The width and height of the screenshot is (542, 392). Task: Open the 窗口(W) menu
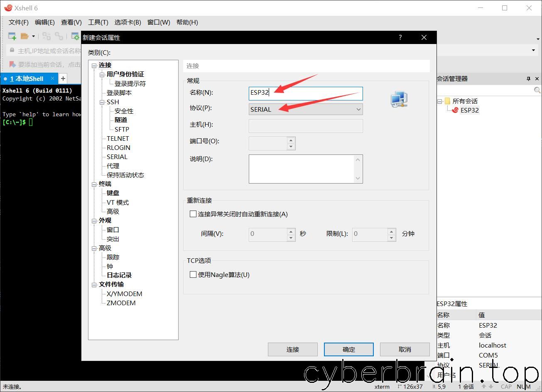(159, 22)
